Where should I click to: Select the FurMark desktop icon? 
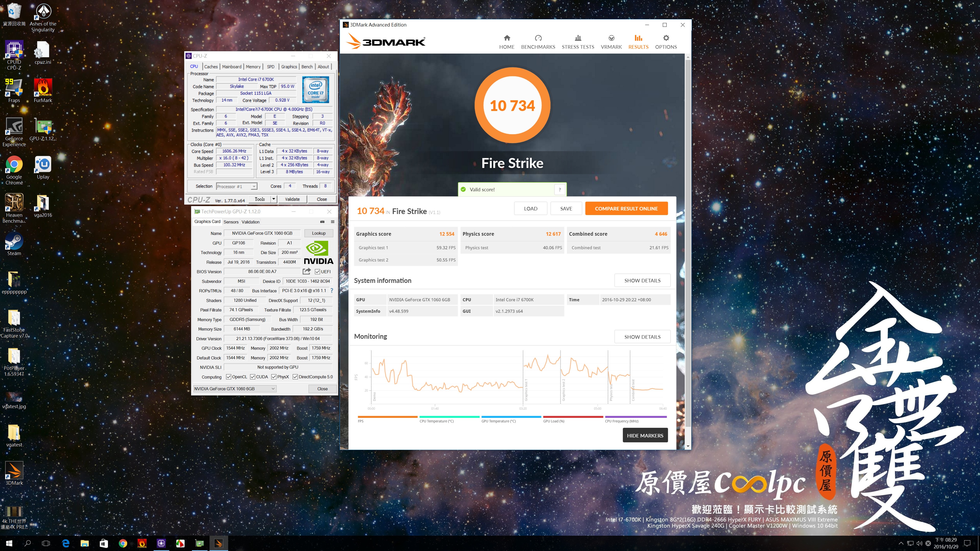click(x=43, y=91)
